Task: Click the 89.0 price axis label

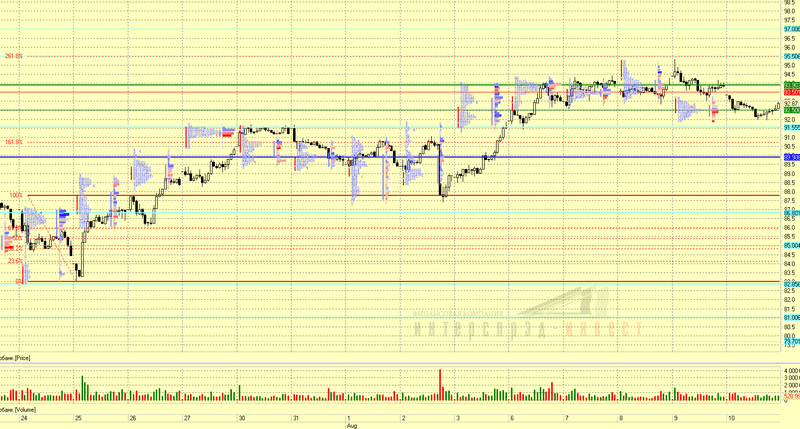Action: coord(790,174)
